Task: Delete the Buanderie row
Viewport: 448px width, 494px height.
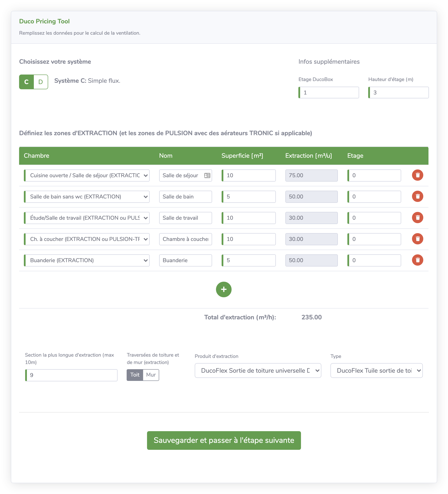Action: [x=417, y=260]
